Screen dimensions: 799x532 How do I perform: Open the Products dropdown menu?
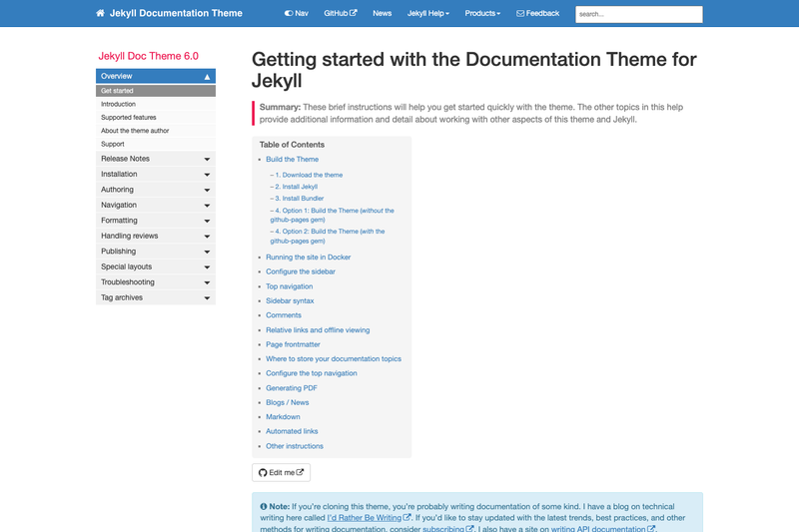[482, 13]
